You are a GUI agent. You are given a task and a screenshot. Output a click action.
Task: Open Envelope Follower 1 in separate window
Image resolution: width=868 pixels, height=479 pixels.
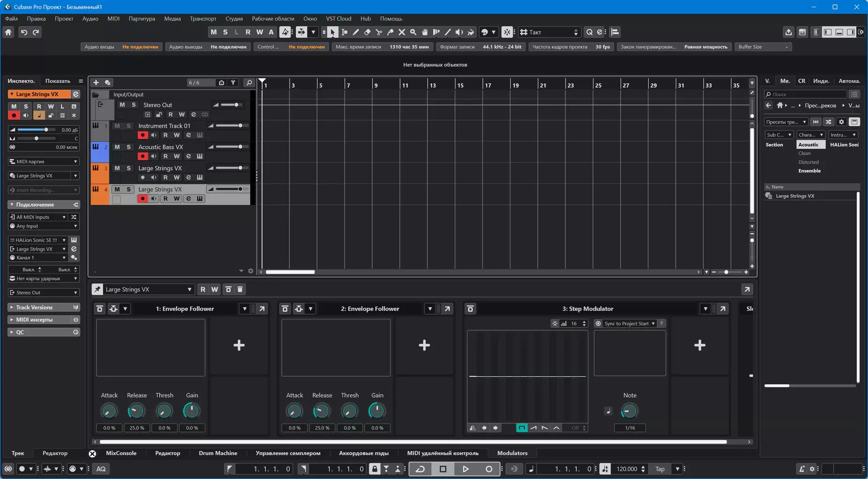point(262,309)
